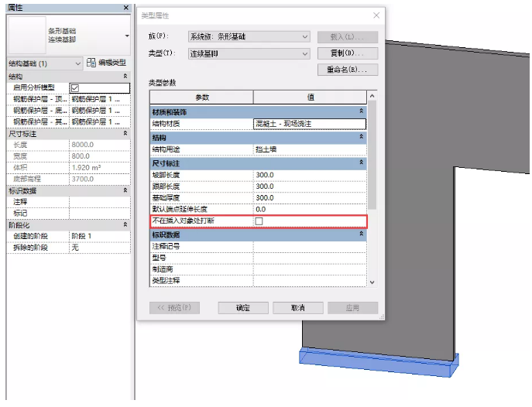Click the type parameters scrollbar thumb
The height and width of the screenshot is (407, 532).
[372, 155]
